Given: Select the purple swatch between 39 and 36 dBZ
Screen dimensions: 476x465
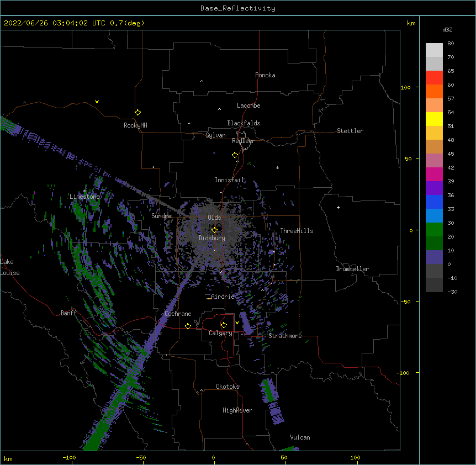Looking at the screenshot, I should 434,188.
